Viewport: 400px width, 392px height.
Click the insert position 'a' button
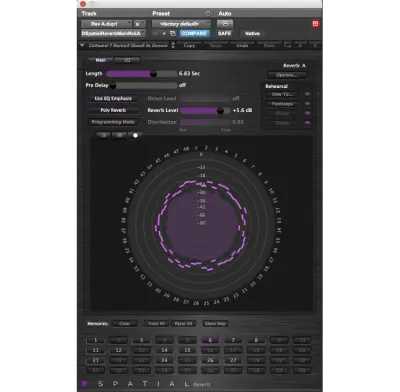pyautogui.click(x=140, y=24)
